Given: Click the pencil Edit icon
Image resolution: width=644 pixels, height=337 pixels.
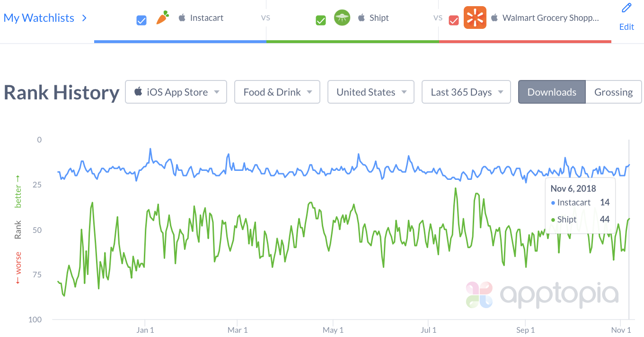Looking at the screenshot, I should click(626, 8).
